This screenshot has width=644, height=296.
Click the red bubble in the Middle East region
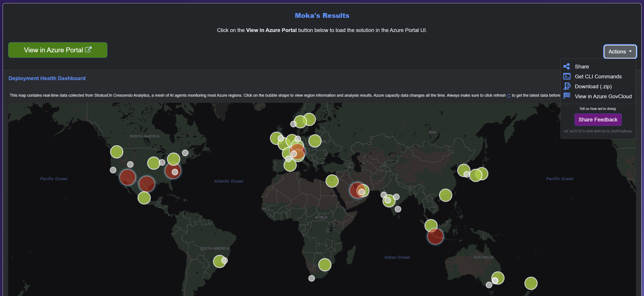coord(356,190)
